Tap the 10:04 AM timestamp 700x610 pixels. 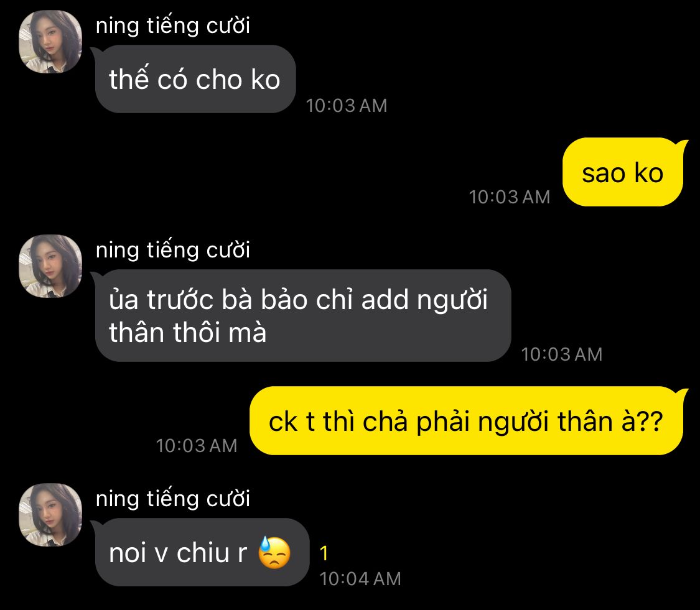coord(360,579)
